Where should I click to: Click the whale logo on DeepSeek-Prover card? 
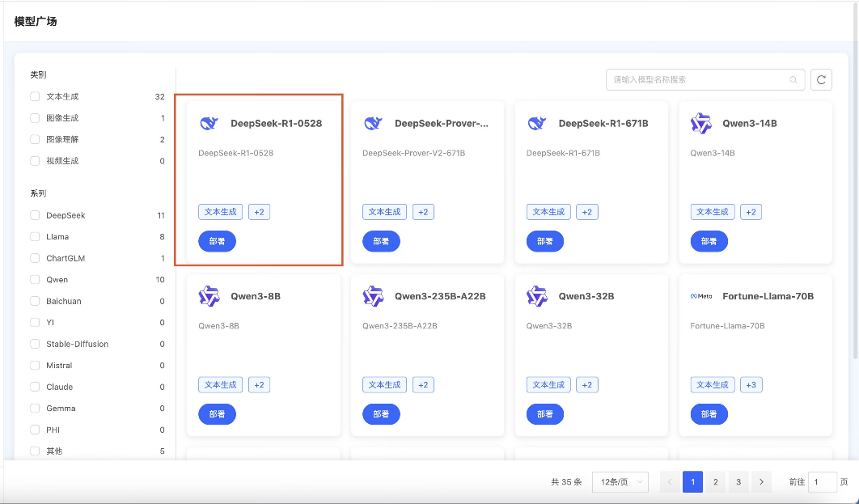click(373, 123)
